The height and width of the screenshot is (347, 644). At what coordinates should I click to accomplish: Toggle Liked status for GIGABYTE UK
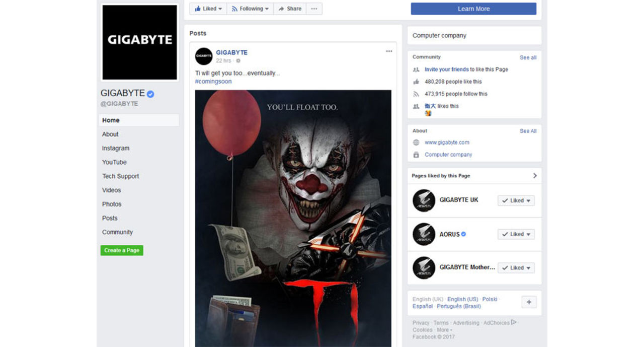pos(516,200)
